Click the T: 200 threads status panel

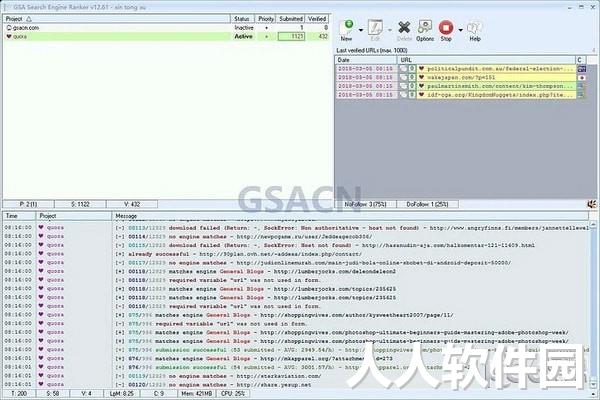[19, 393]
